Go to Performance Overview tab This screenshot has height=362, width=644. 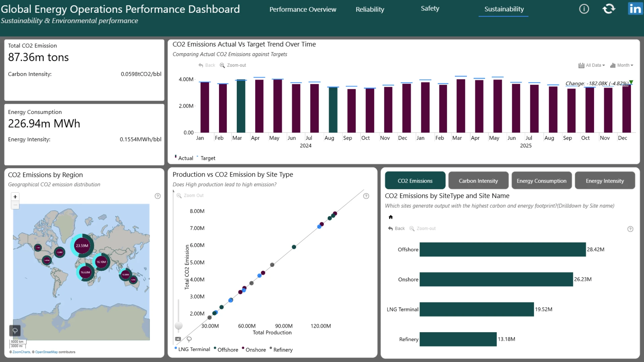[303, 9]
